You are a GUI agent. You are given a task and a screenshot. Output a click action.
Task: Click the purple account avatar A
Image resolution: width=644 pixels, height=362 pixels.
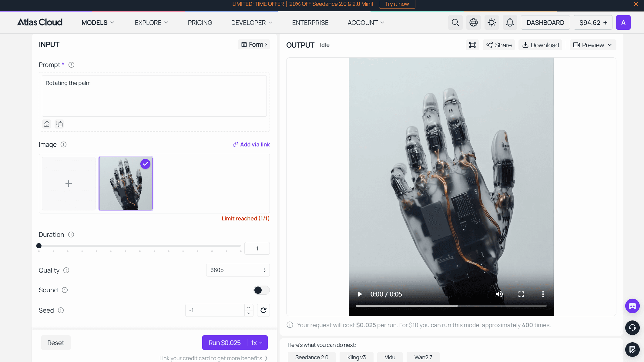pos(623,22)
